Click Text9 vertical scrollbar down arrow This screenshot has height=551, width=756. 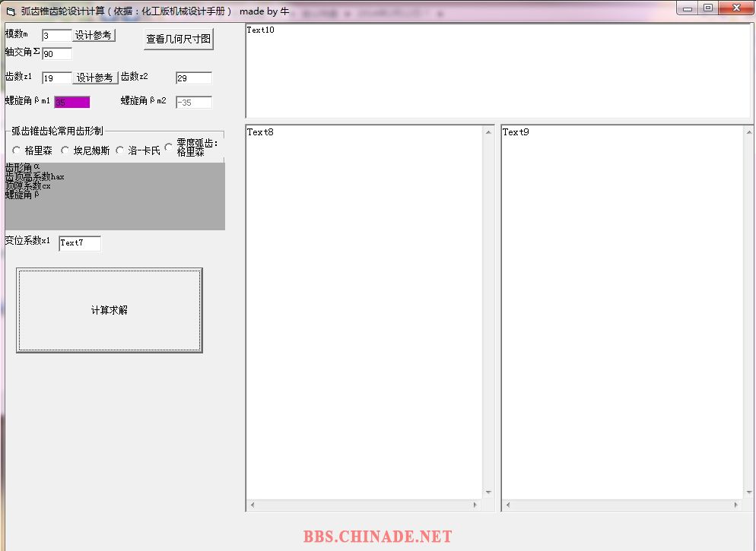coord(748,492)
